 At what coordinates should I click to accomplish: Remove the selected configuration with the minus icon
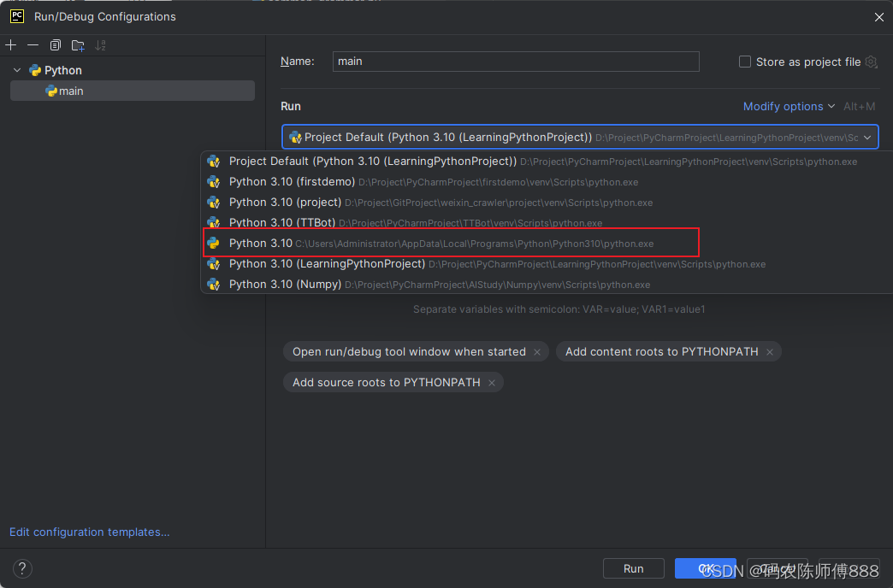tap(33, 45)
